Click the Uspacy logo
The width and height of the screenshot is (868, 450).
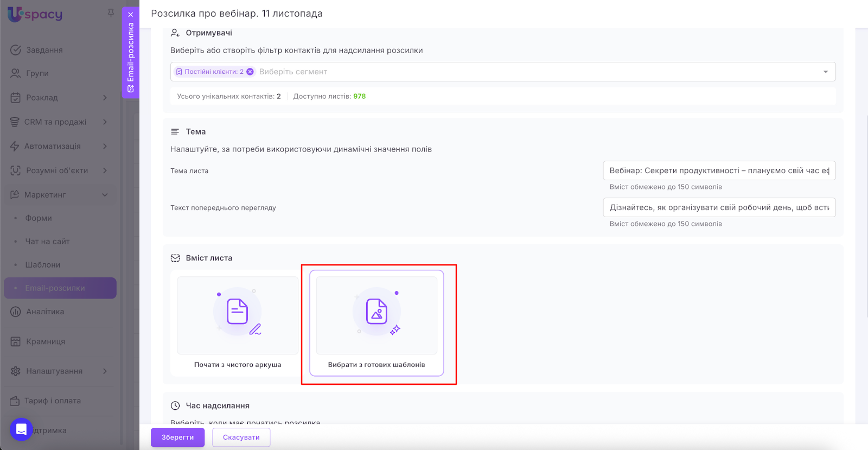35,14
